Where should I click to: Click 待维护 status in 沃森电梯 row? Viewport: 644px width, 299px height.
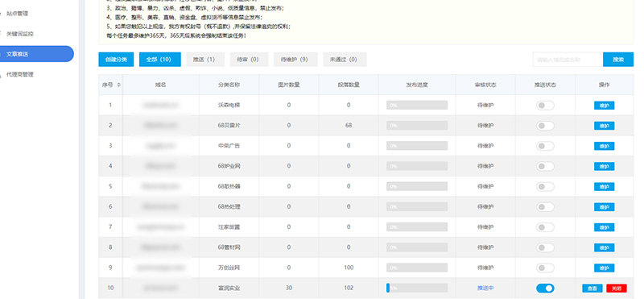coord(485,106)
